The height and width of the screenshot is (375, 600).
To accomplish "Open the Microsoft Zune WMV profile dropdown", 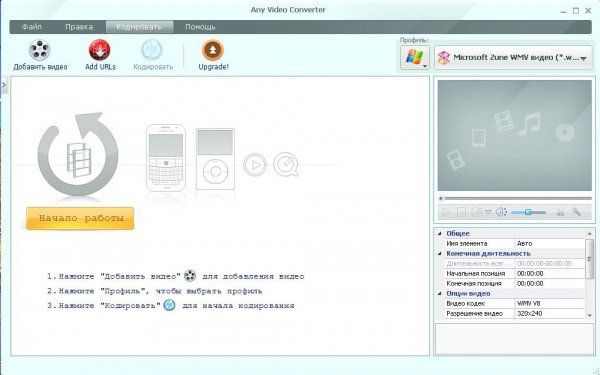I will click(x=513, y=58).
